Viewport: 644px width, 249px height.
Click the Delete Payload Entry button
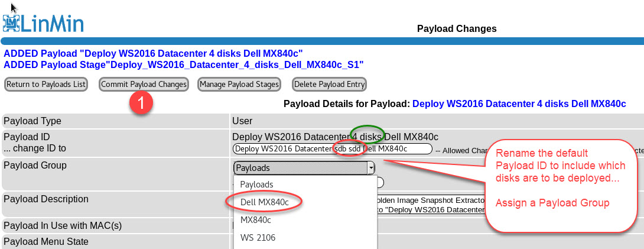pyautogui.click(x=329, y=85)
